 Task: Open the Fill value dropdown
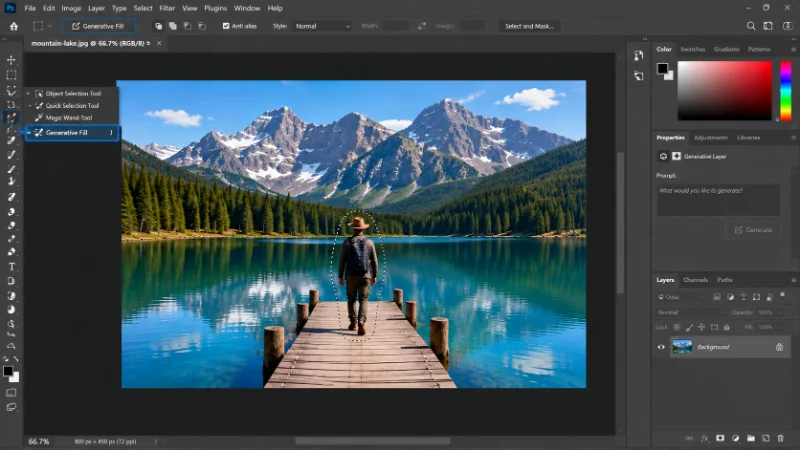(x=769, y=327)
